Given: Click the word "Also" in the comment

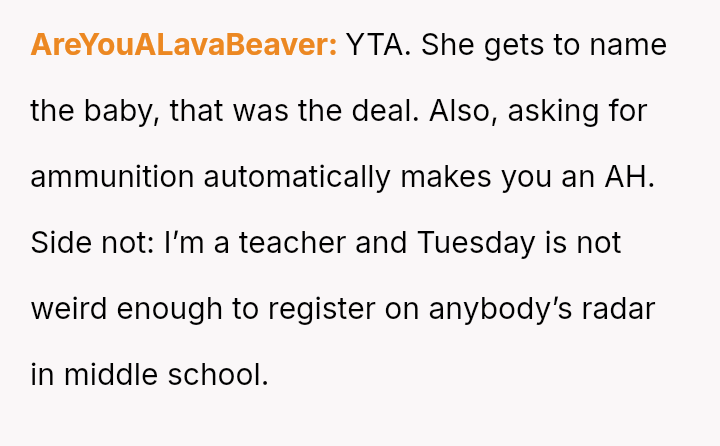Looking at the screenshot, I should (459, 111).
